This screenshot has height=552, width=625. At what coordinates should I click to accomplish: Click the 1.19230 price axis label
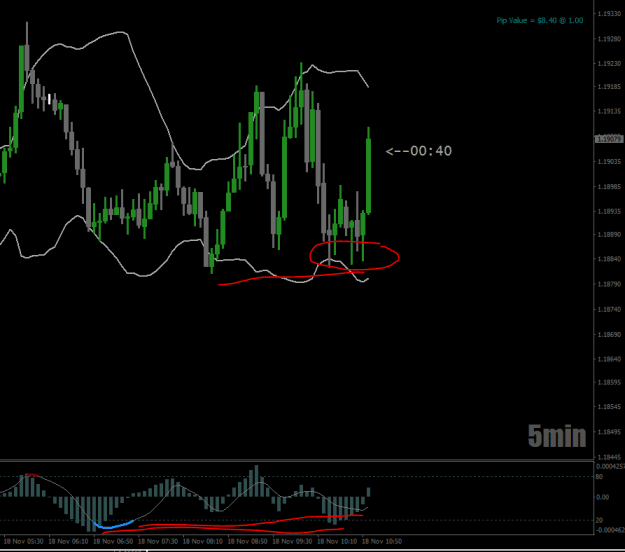[x=609, y=64]
